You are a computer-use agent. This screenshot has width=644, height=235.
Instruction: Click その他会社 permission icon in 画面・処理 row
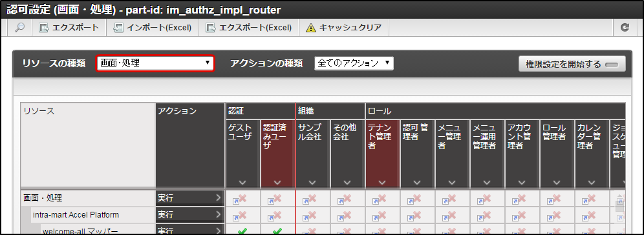point(344,199)
